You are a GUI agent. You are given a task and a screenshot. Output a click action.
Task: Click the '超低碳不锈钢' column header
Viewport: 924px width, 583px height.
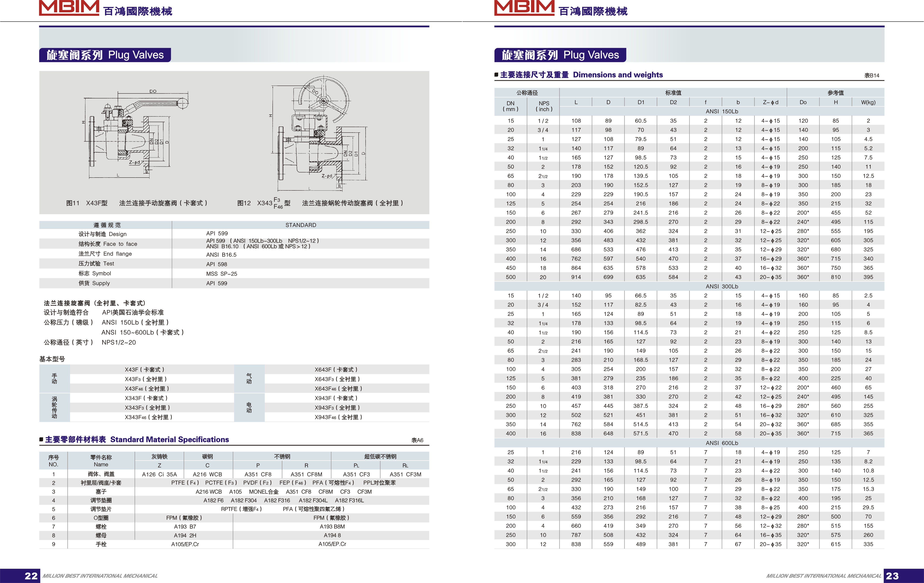click(380, 456)
